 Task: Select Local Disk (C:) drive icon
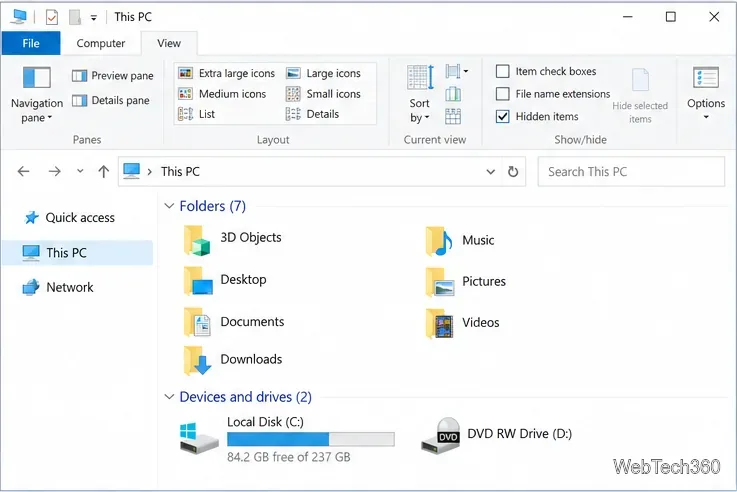(x=199, y=437)
